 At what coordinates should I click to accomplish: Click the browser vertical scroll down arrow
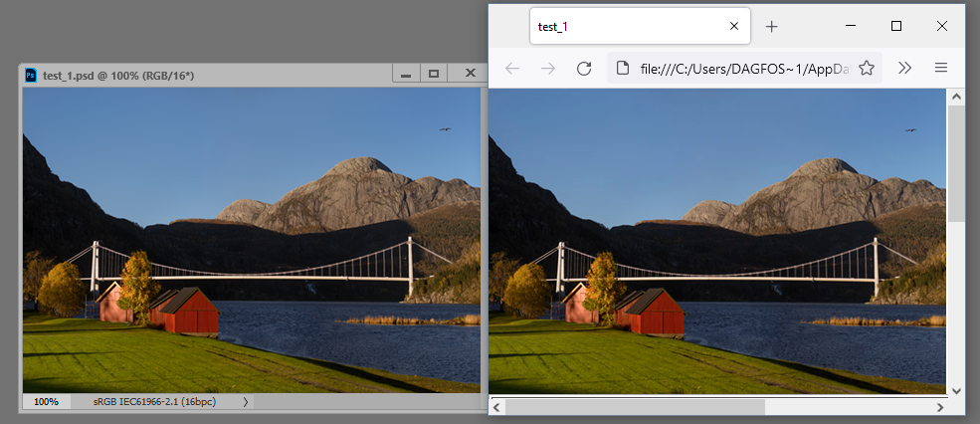click(x=956, y=390)
